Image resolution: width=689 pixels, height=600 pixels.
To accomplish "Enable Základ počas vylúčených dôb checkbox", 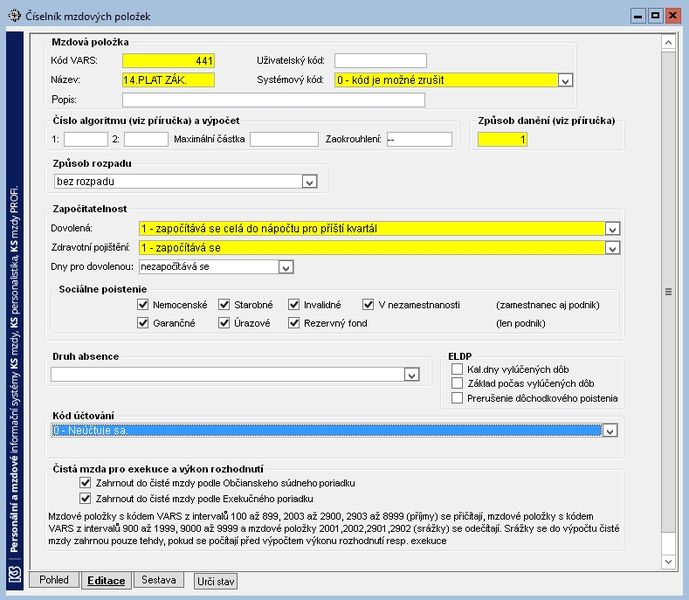I will [x=457, y=383].
